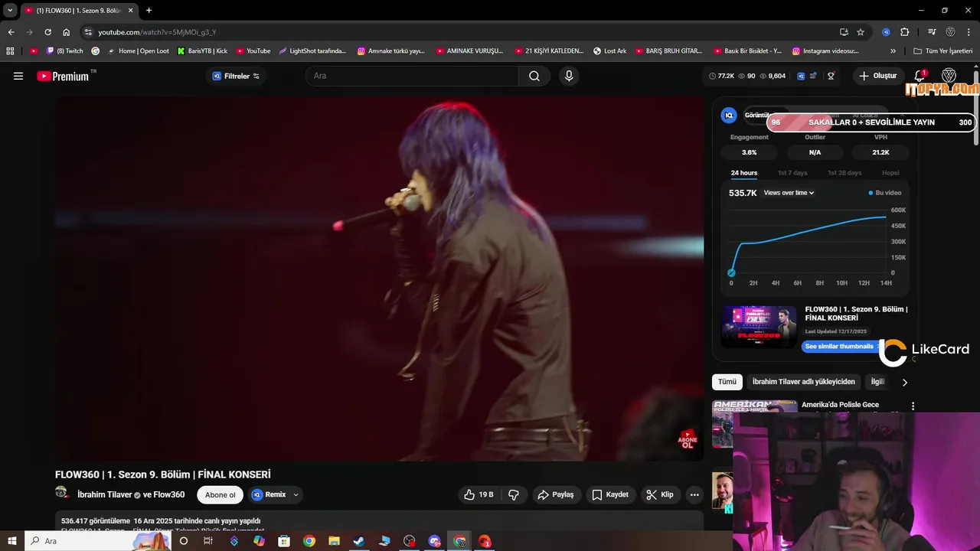Open the Oluştur create button
This screenshot has width=980, height=551.
tap(877, 76)
